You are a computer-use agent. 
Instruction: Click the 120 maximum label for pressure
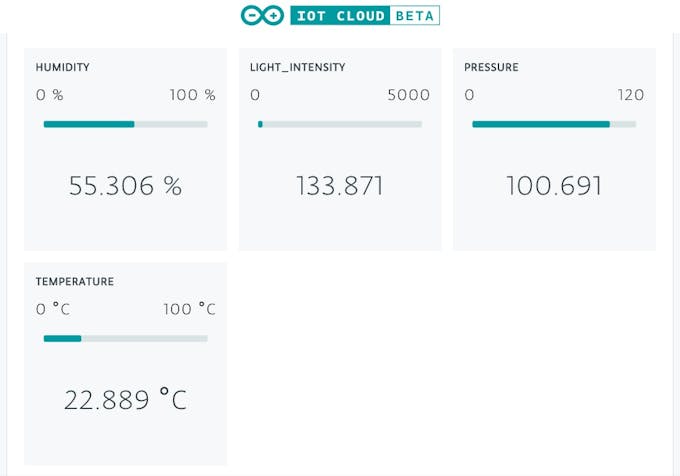[630, 96]
